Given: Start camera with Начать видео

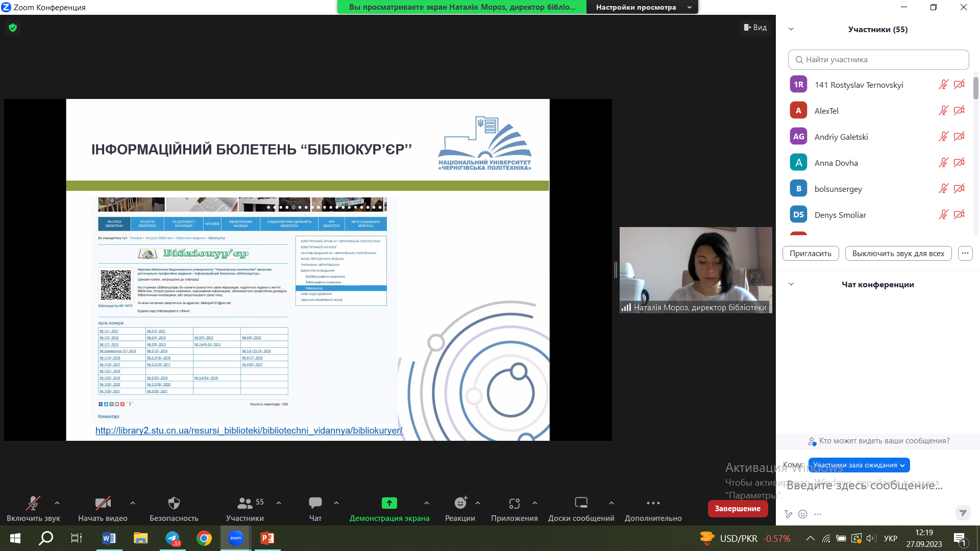Looking at the screenshot, I should point(103,504).
